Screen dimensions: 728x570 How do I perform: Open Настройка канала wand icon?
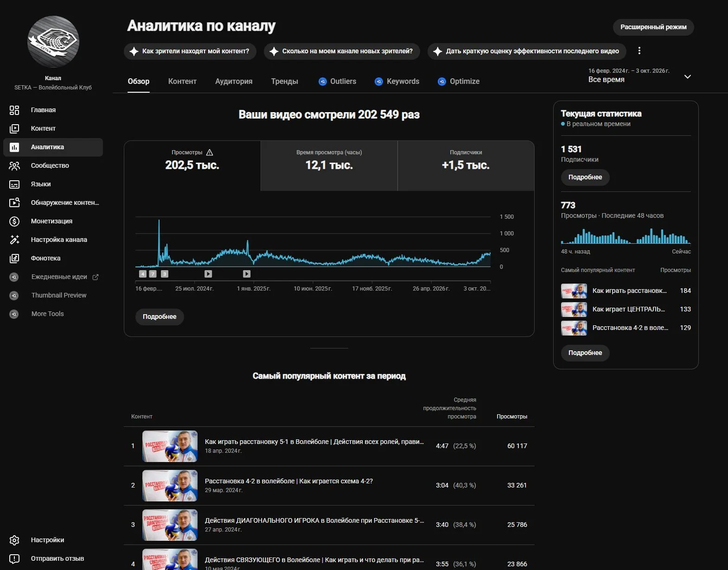(x=14, y=240)
